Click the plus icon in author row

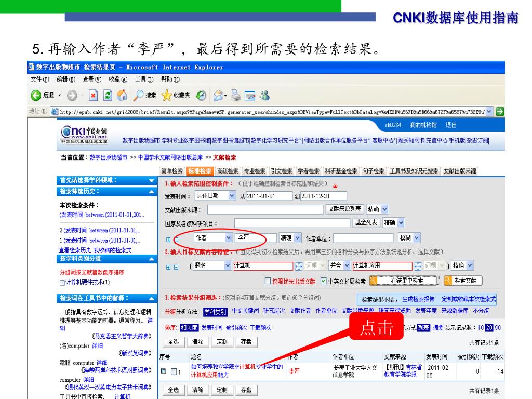[x=168, y=240]
